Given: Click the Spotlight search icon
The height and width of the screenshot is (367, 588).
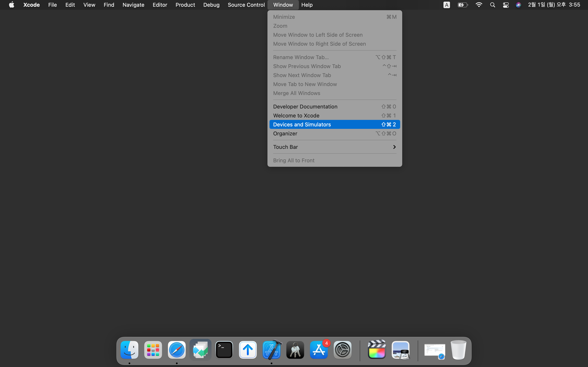Looking at the screenshot, I should point(492,5).
